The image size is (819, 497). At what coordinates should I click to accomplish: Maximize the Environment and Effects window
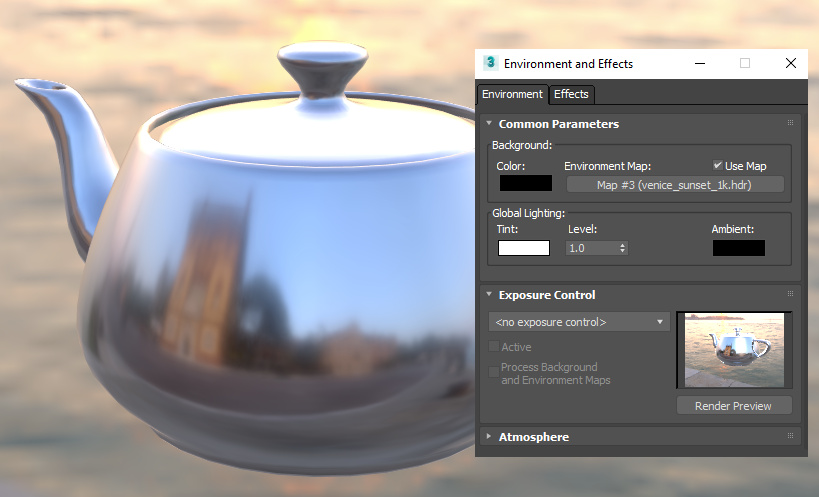click(745, 63)
